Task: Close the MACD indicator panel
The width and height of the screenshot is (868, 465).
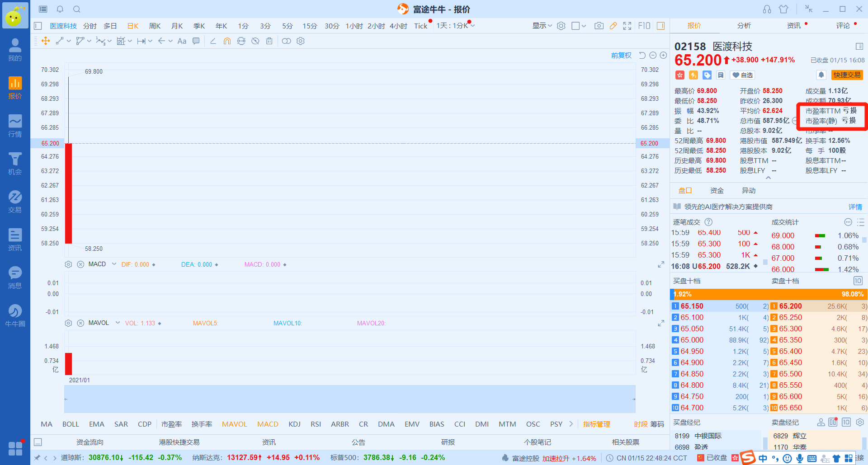Action: 80,264
